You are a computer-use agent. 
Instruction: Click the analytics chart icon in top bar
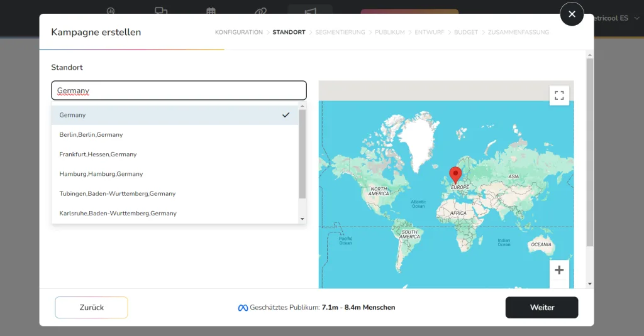[x=111, y=11]
